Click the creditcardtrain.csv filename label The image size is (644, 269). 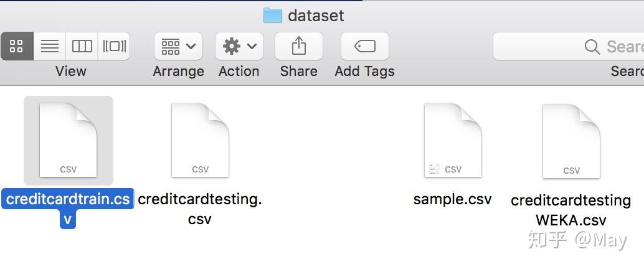(68, 200)
